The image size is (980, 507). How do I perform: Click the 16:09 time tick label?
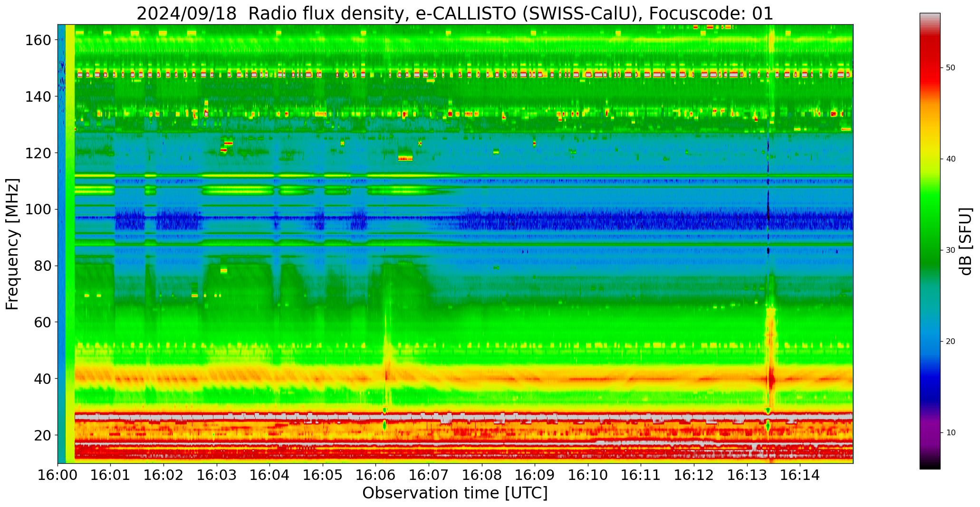[x=535, y=475]
